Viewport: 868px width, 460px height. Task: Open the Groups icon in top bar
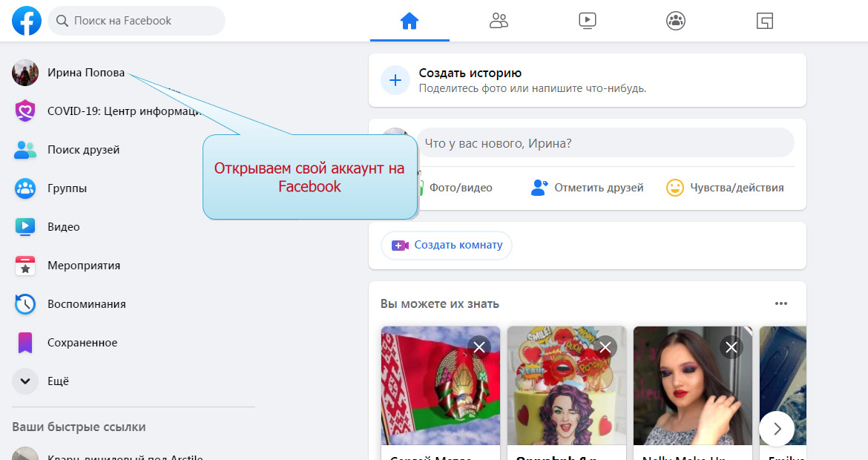coord(675,21)
